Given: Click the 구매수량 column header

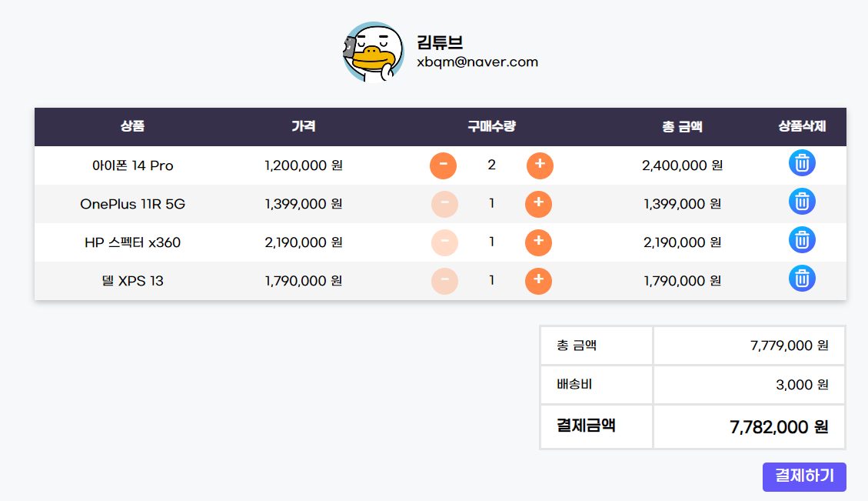Looking at the screenshot, I should [x=491, y=126].
